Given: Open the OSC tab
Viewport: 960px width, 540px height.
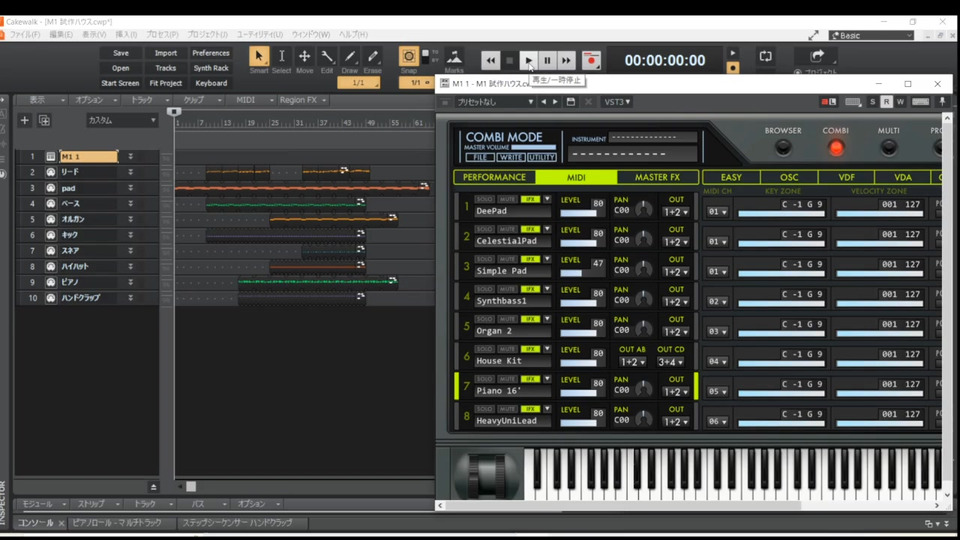Looking at the screenshot, I should point(789,177).
